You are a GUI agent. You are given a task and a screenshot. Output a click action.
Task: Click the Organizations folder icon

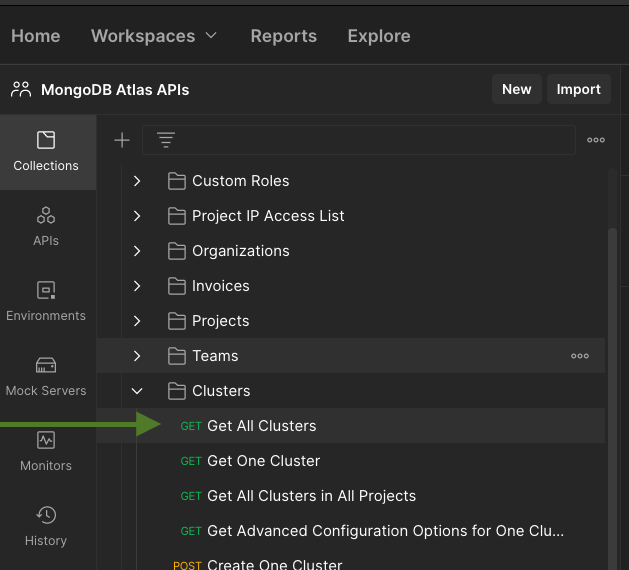click(177, 251)
